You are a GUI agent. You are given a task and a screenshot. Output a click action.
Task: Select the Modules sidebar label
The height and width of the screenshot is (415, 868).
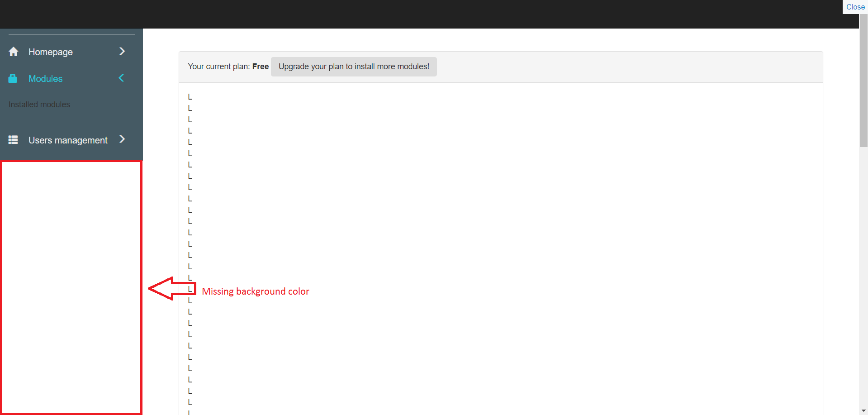coord(45,78)
